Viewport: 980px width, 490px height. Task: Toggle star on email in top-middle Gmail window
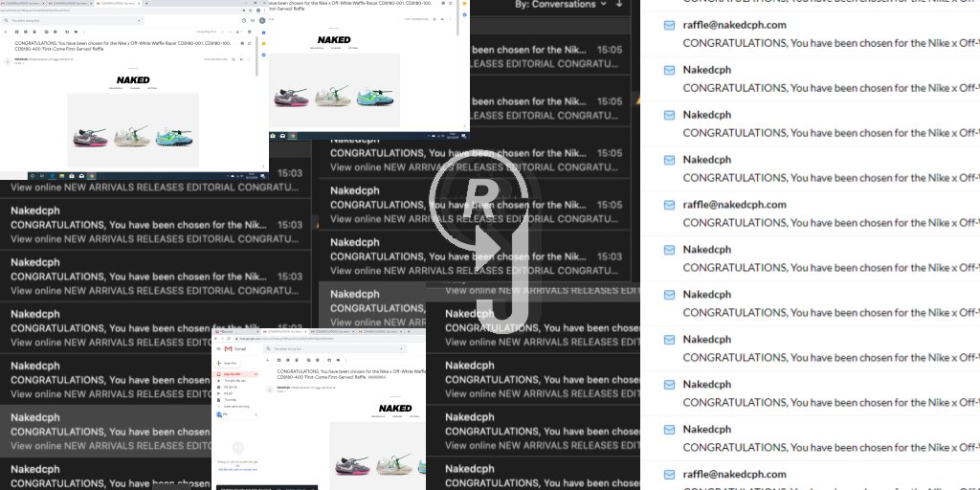pos(434,19)
